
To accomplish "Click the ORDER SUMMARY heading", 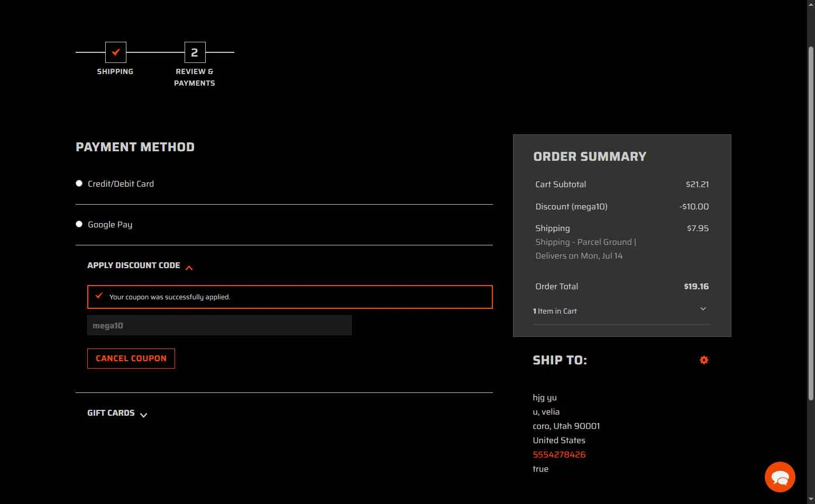I will [x=590, y=157].
